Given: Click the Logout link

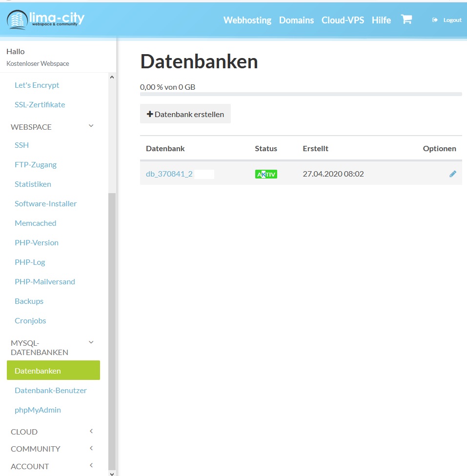Looking at the screenshot, I should click(447, 20).
